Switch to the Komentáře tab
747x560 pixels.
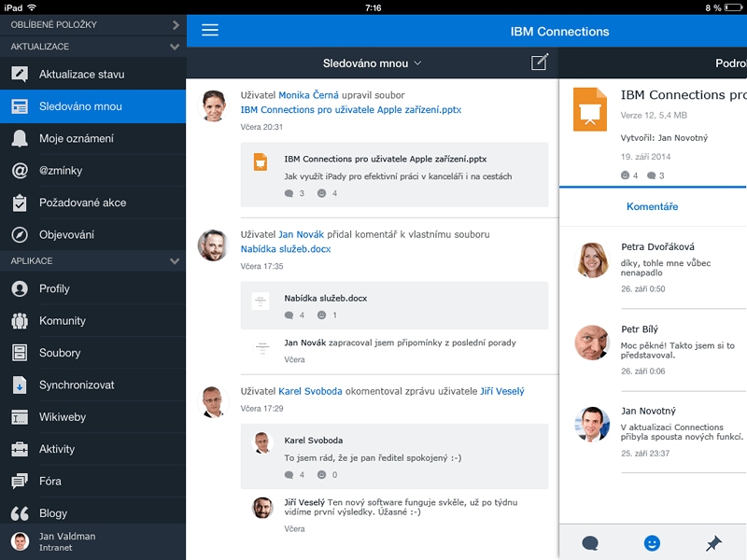click(x=652, y=206)
